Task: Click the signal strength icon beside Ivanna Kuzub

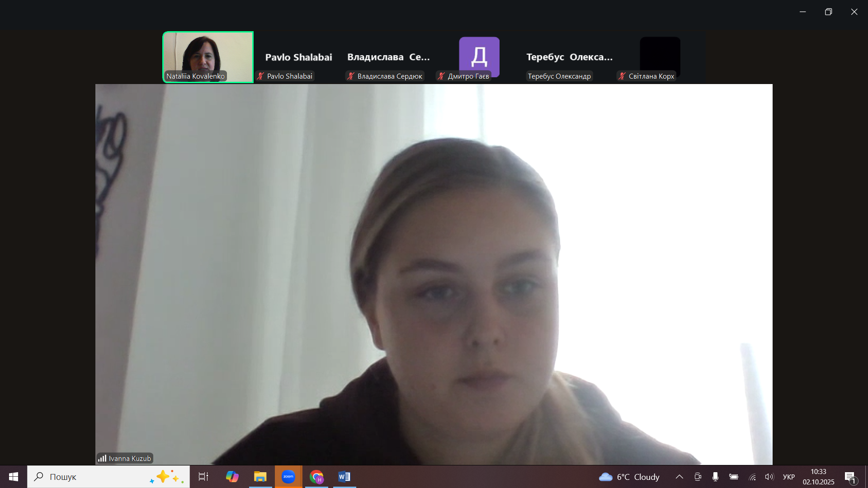Action: [x=102, y=458]
